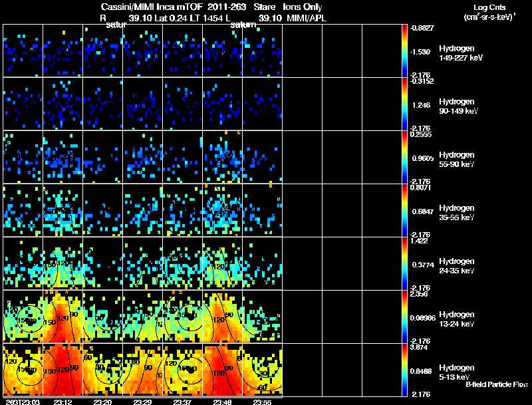Click the 'Hydrogen 55-90 keV' row label
532x405 pixels.
pos(457,160)
